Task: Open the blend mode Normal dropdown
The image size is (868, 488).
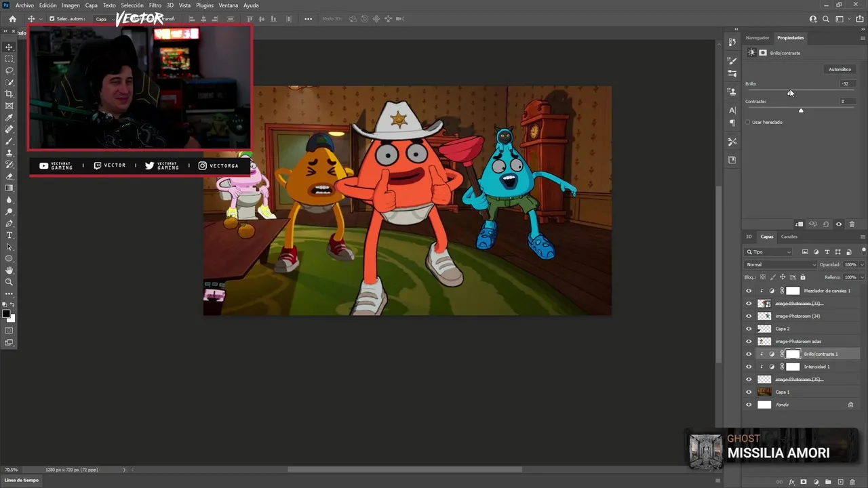Action: [781, 264]
